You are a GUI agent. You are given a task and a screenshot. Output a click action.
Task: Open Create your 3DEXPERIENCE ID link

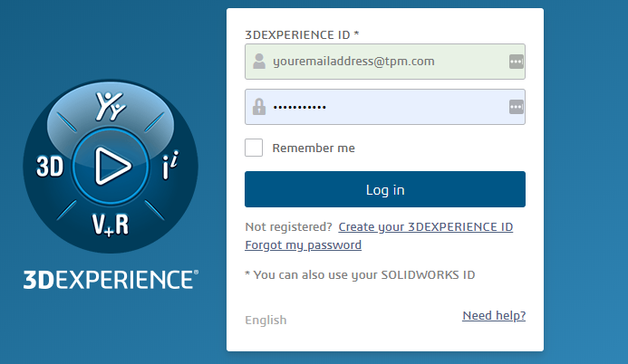426,226
